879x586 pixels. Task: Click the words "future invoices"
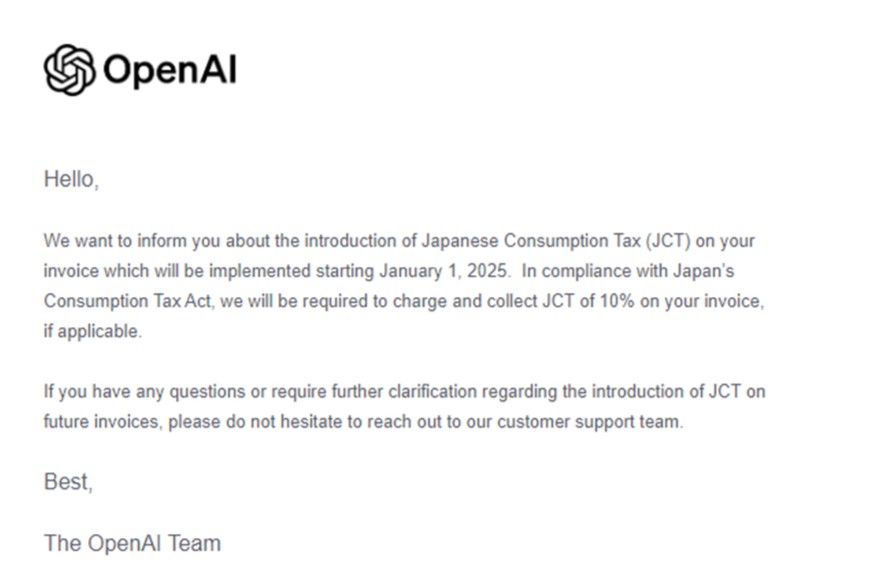(x=100, y=421)
